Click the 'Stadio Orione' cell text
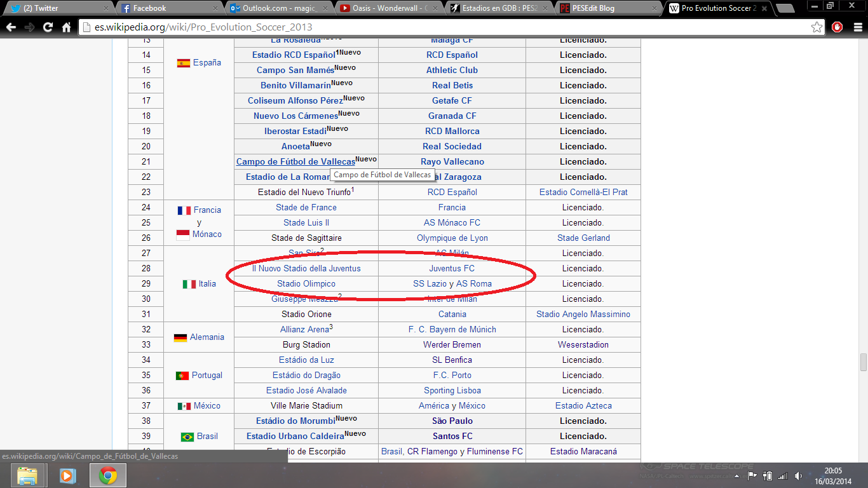The height and width of the screenshot is (488, 868). [x=306, y=315]
